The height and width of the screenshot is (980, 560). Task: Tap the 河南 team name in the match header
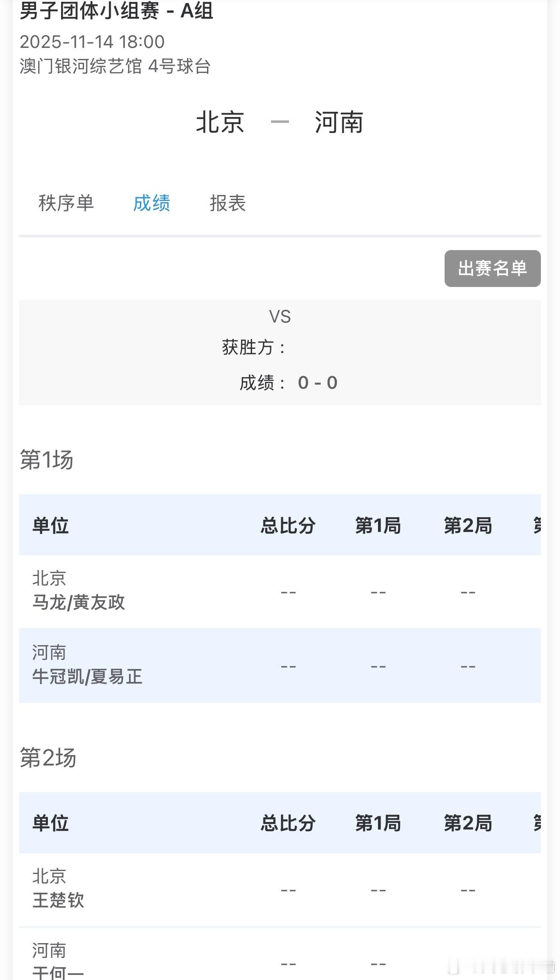click(339, 122)
